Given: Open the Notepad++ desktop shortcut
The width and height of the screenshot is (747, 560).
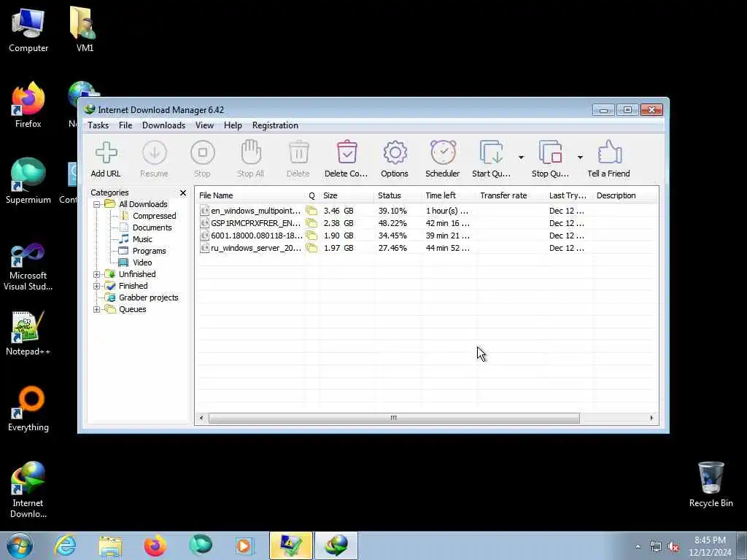Looking at the screenshot, I should (28, 333).
